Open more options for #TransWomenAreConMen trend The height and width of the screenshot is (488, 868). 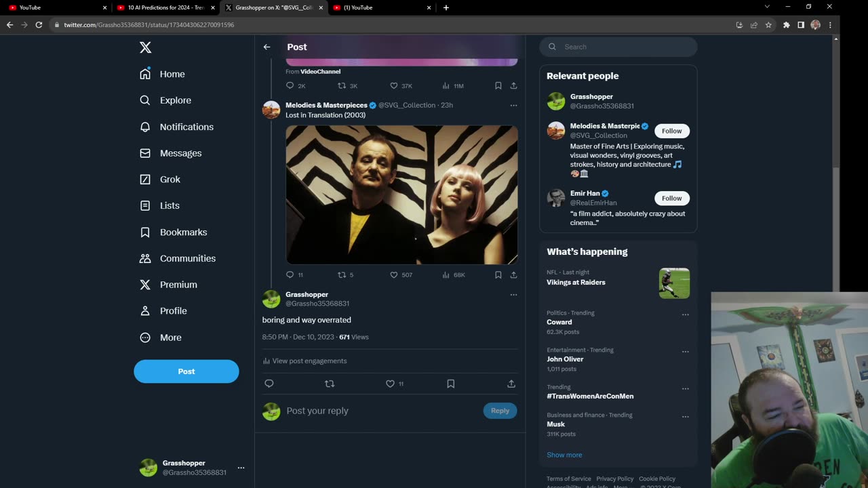pyautogui.click(x=685, y=389)
